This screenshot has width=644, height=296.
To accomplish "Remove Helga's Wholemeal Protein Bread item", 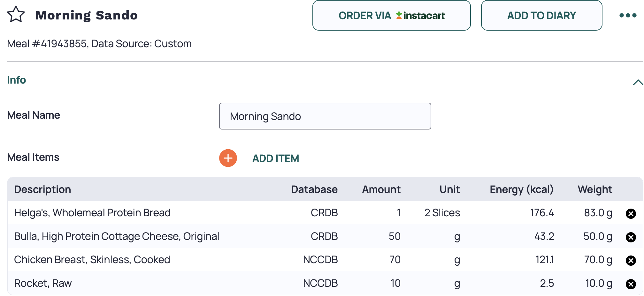I will (631, 213).
